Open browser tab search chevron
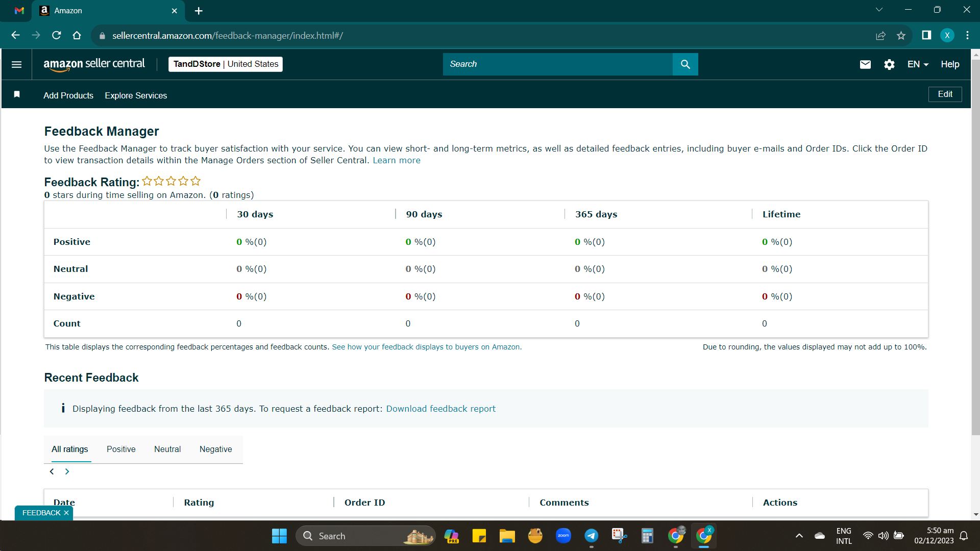The height and width of the screenshot is (551, 980). 879,10
